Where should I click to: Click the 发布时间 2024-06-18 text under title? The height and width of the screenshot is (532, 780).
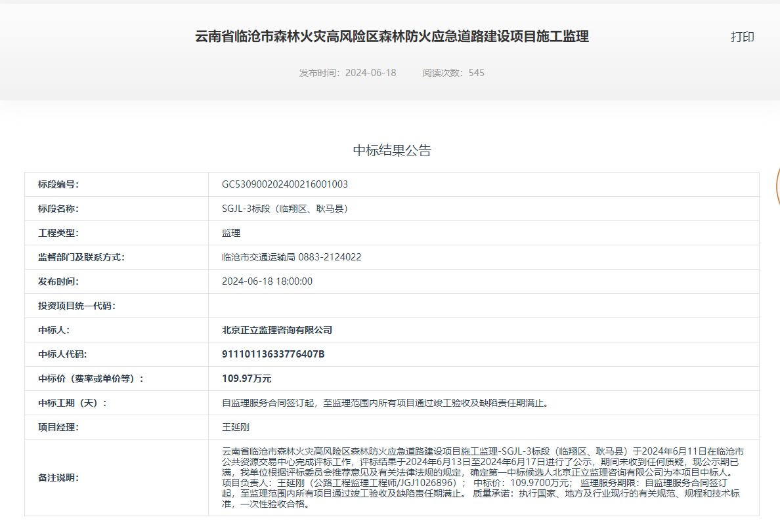click(x=347, y=73)
